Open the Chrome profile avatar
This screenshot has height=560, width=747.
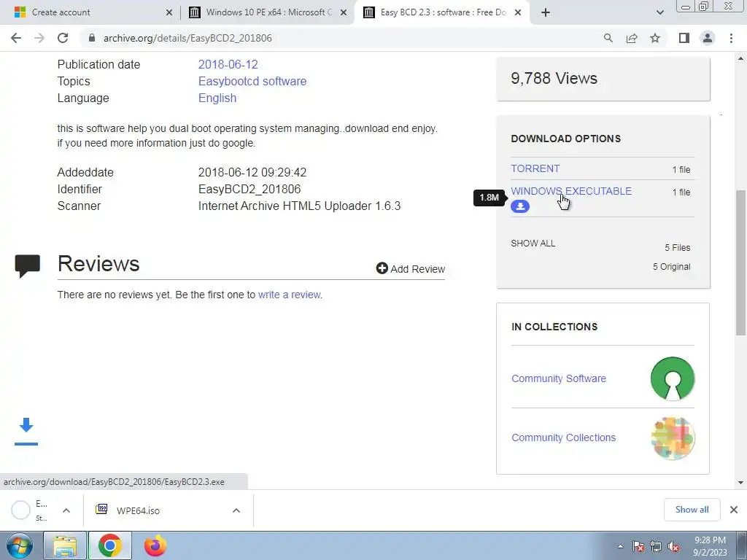708,38
